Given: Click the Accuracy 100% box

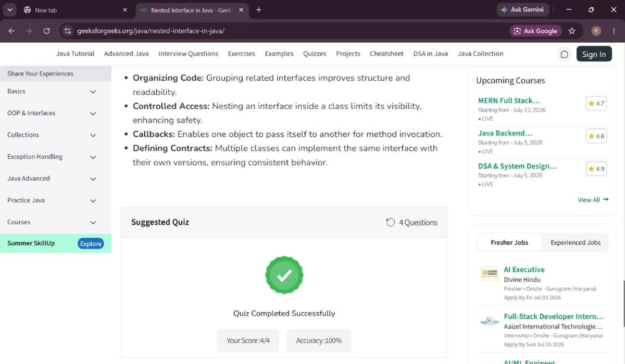Looking at the screenshot, I should tap(319, 341).
